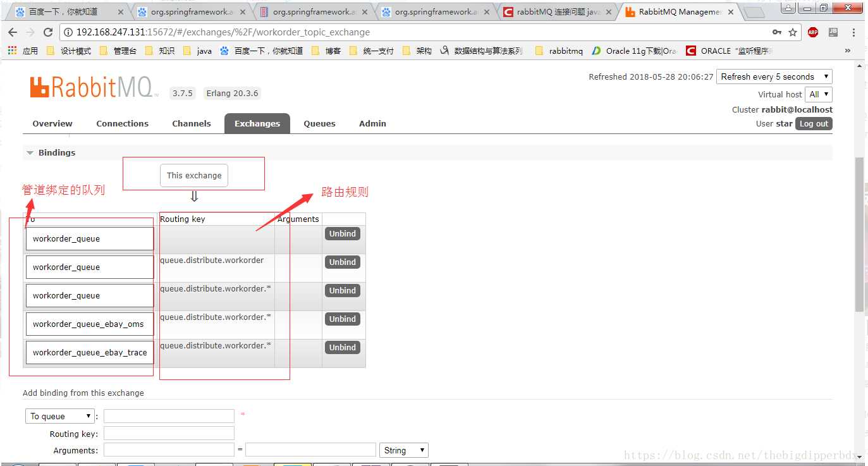Unbind workorder_queue with empty routing key
The height and width of the screenshot is (466, 868).
(342, 233)
